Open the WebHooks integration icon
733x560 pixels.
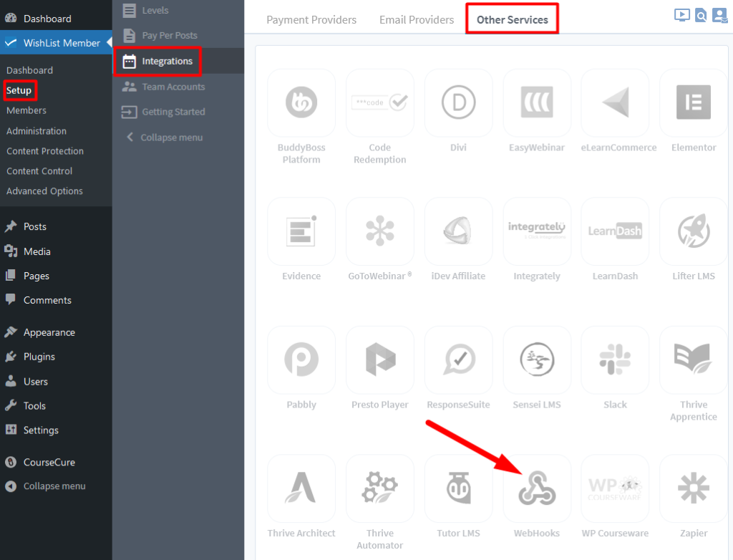[x=537, y=488]
